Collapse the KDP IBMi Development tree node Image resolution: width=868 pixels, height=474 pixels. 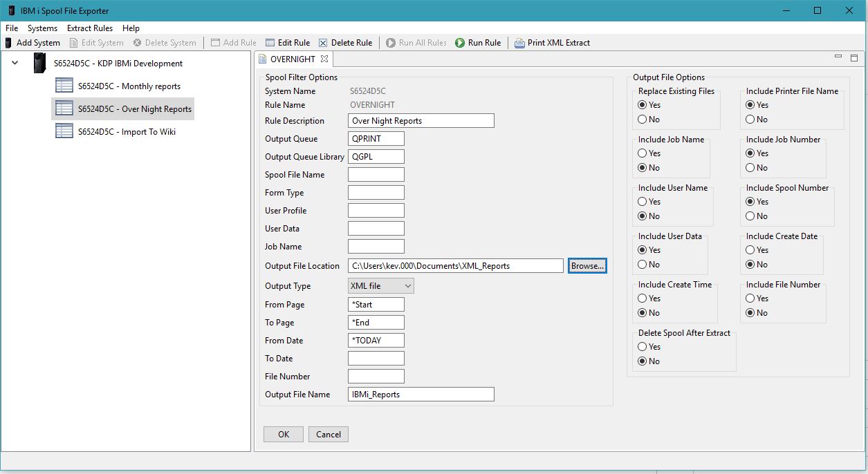15,62
